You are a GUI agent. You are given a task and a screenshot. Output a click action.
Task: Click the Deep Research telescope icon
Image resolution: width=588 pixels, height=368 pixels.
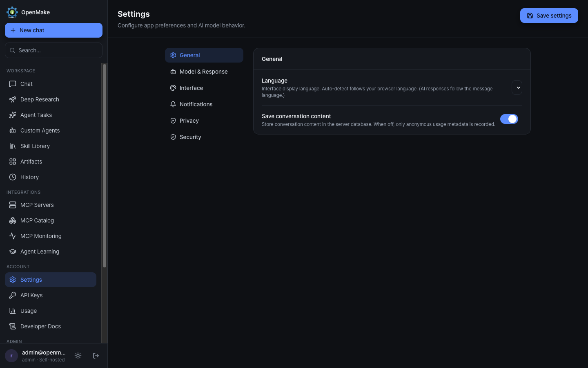(13, 99)
